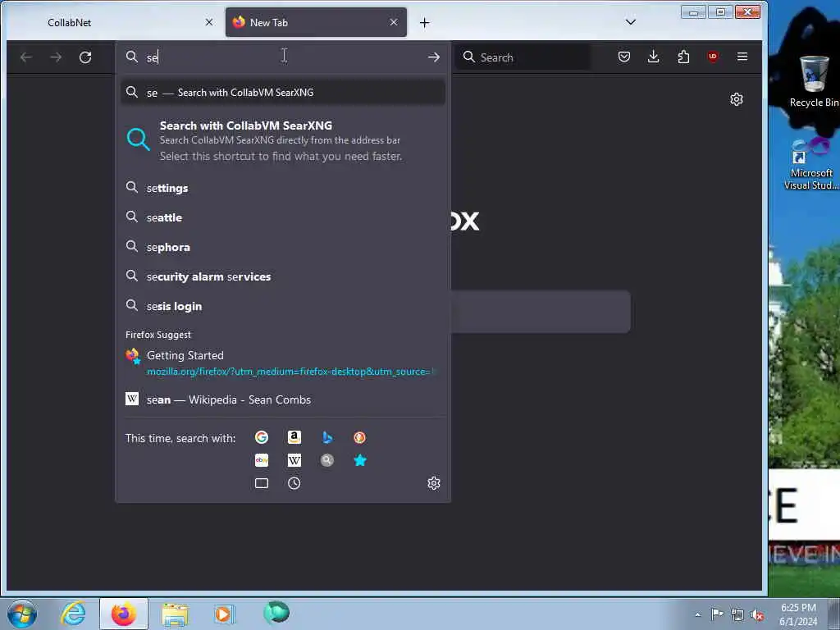Search with the gray magnifier engine icon

[327, 460]
